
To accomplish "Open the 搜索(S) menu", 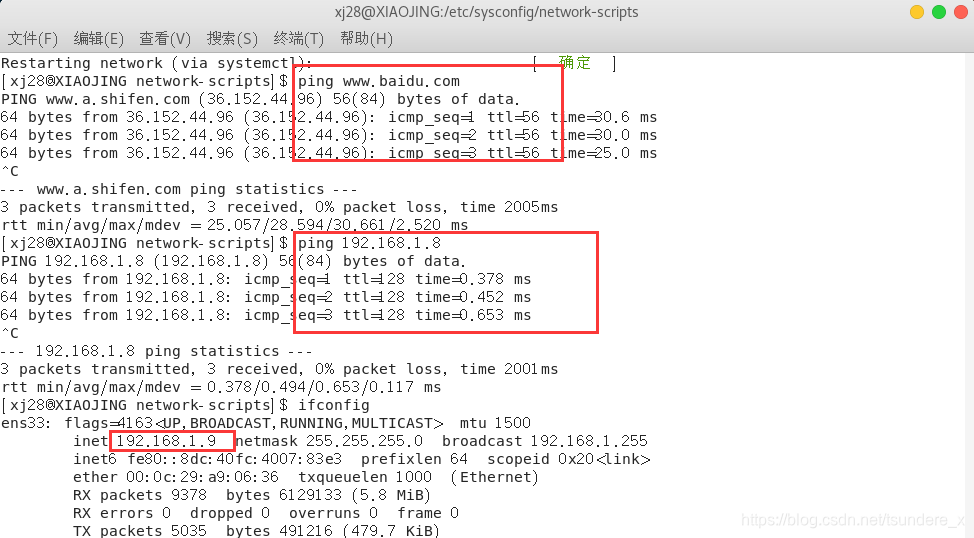I will (232, 39).
